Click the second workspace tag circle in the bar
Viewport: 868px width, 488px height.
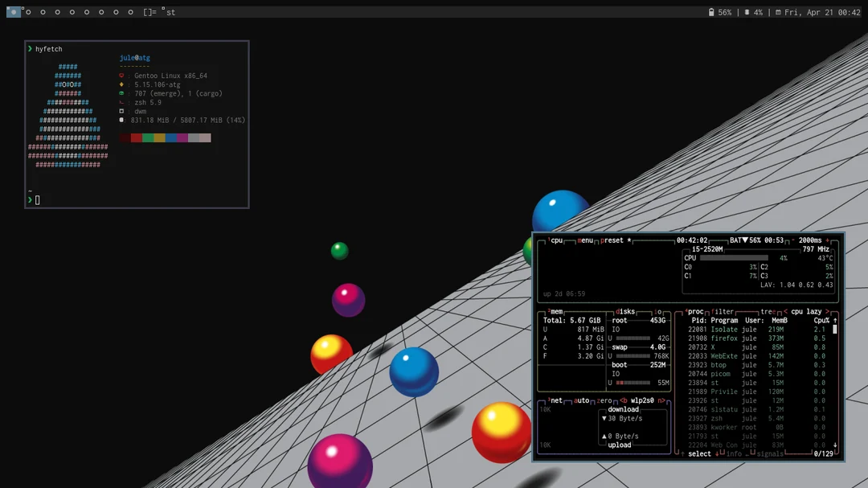click(x=27, y=12)
